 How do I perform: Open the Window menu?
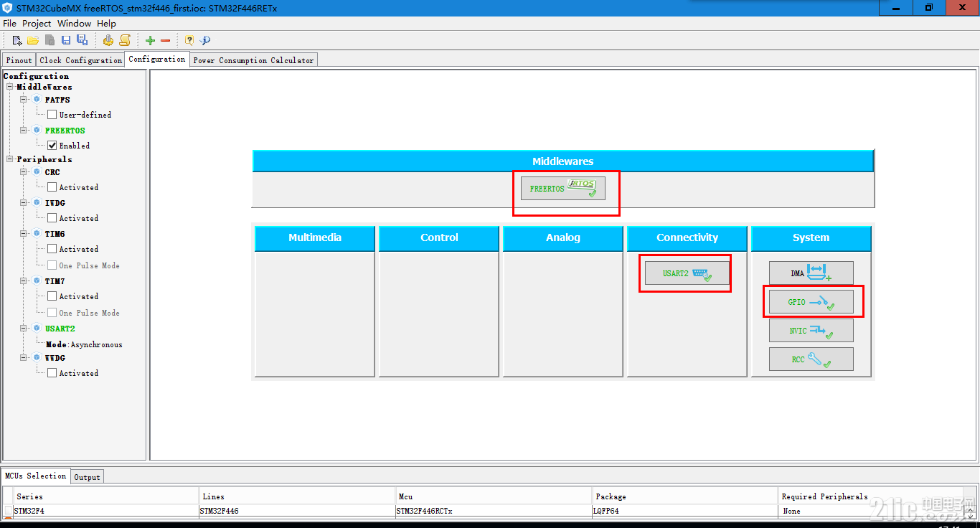pyautogui.click(x=75, y=24)
